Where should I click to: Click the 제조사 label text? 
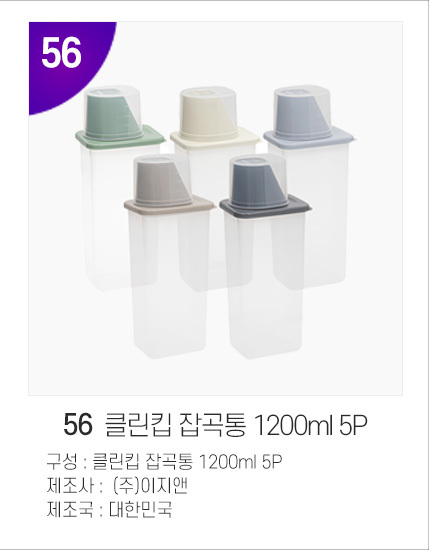(70, 486)
